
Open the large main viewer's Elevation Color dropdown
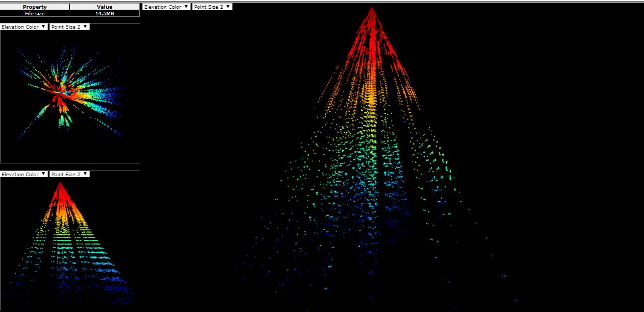[167, 7]
